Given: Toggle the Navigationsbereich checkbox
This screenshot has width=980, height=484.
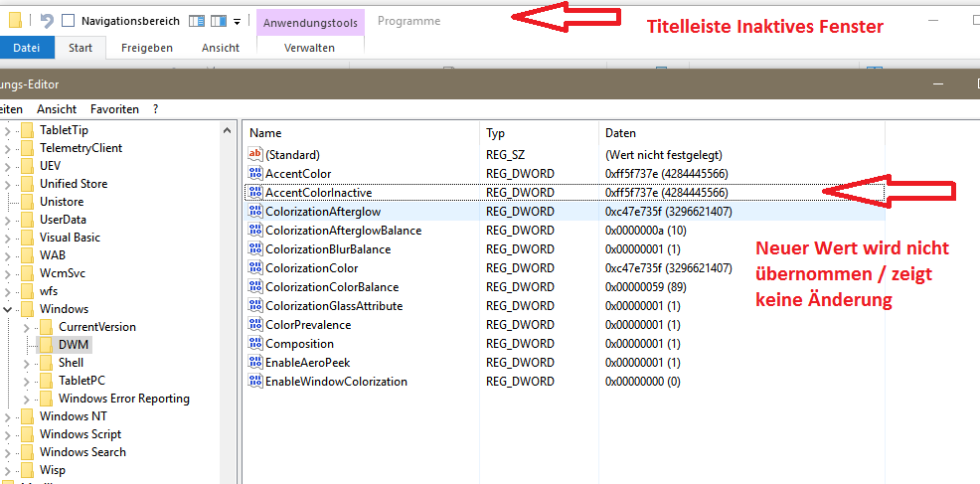Looking at the screenshot, I should pyautogui.click(x=68, y=21).
